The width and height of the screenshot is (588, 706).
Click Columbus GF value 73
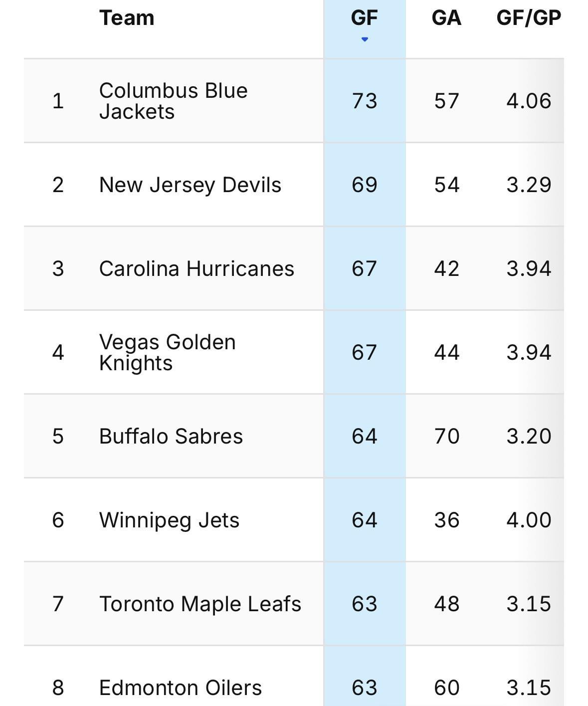[x=365, y=101]
